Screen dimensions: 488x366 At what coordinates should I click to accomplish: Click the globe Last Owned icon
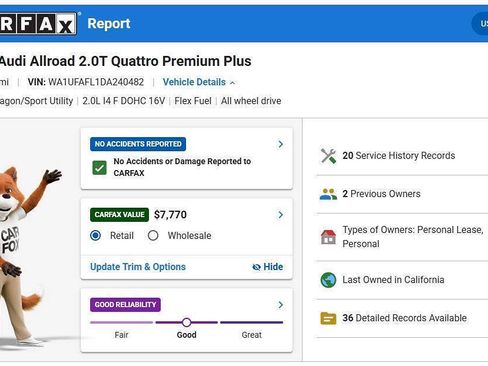[328, 280]
